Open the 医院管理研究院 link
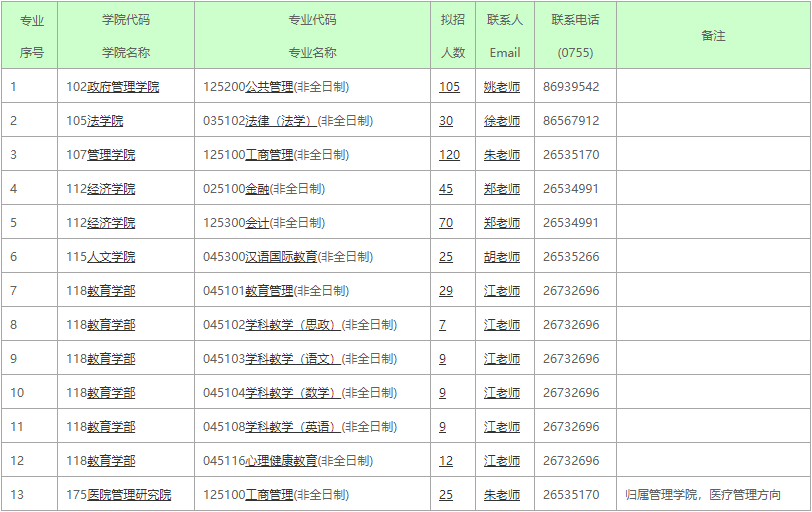The height and width of the screenshot is (512, 812). (x=129, y=495)
